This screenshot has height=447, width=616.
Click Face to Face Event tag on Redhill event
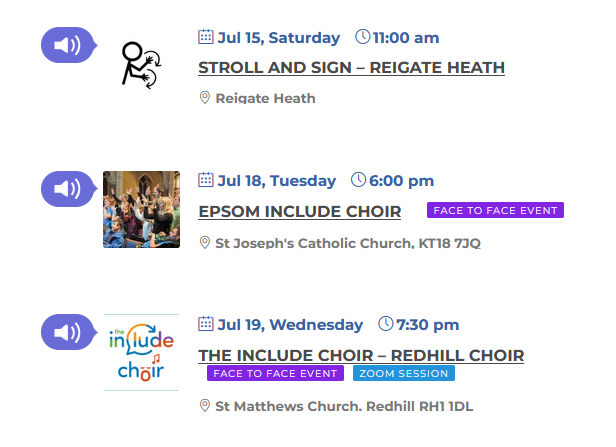(x=275, y=373)
